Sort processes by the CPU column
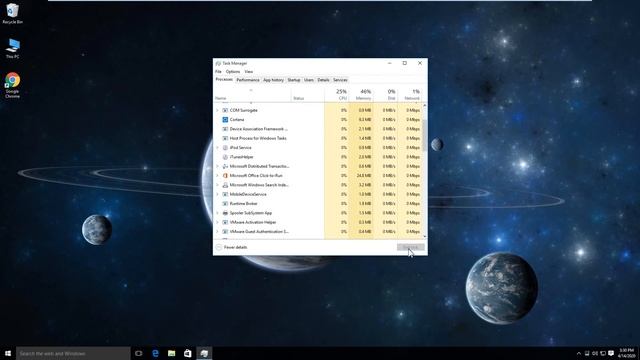640x360 pixels. pos(337,95)
